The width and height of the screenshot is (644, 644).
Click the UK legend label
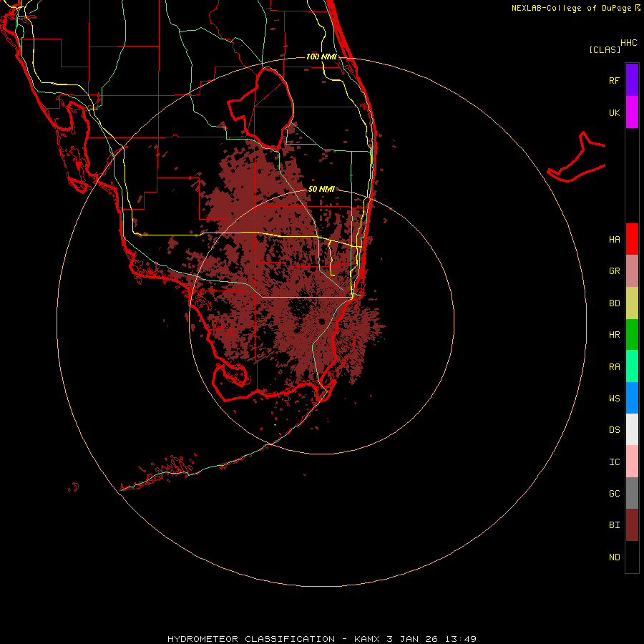[x=614, y=113]
